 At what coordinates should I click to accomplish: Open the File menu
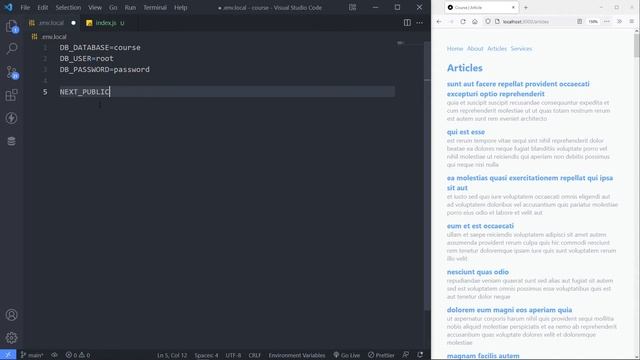click(x=25, y=7)
